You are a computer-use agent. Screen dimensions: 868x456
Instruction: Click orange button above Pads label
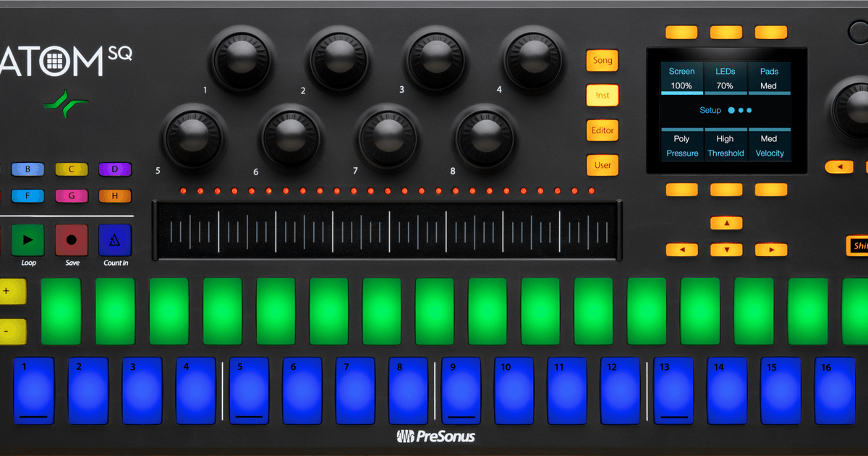(771, 32)
